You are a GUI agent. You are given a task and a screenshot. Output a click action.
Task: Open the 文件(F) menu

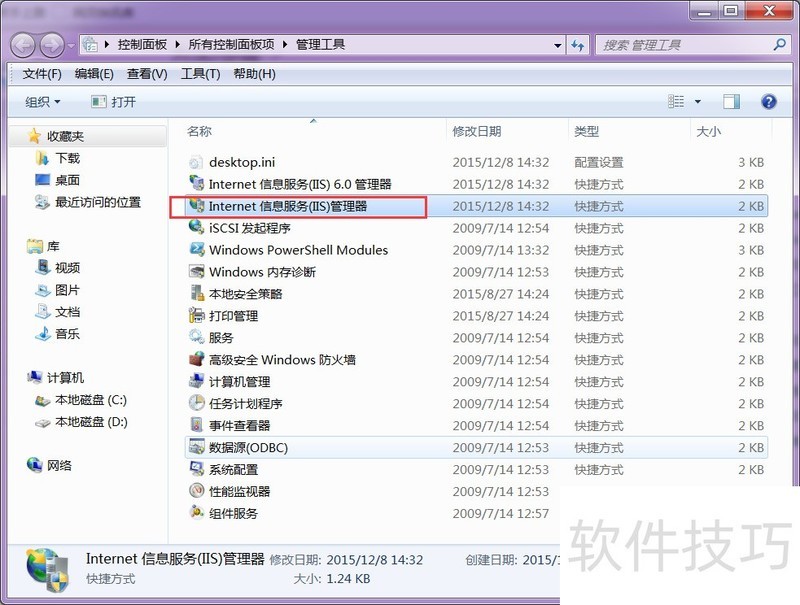[x=42, y=74]
